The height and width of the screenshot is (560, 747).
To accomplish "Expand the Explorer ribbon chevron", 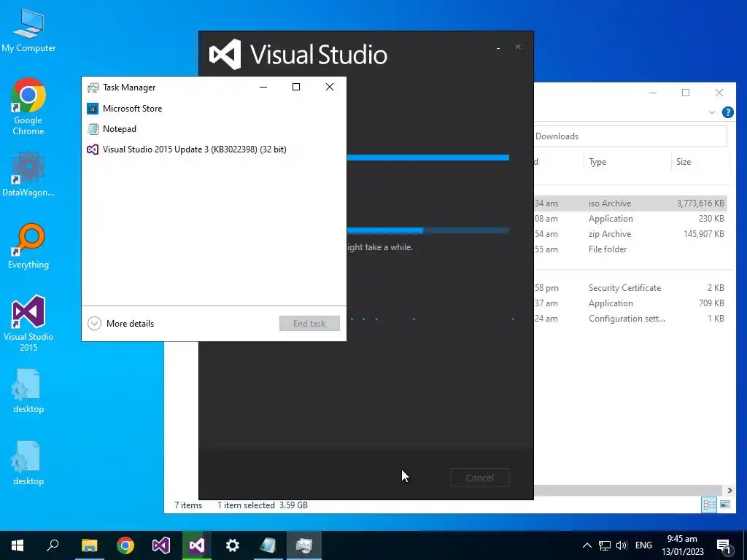I will (x=712, y=112).
